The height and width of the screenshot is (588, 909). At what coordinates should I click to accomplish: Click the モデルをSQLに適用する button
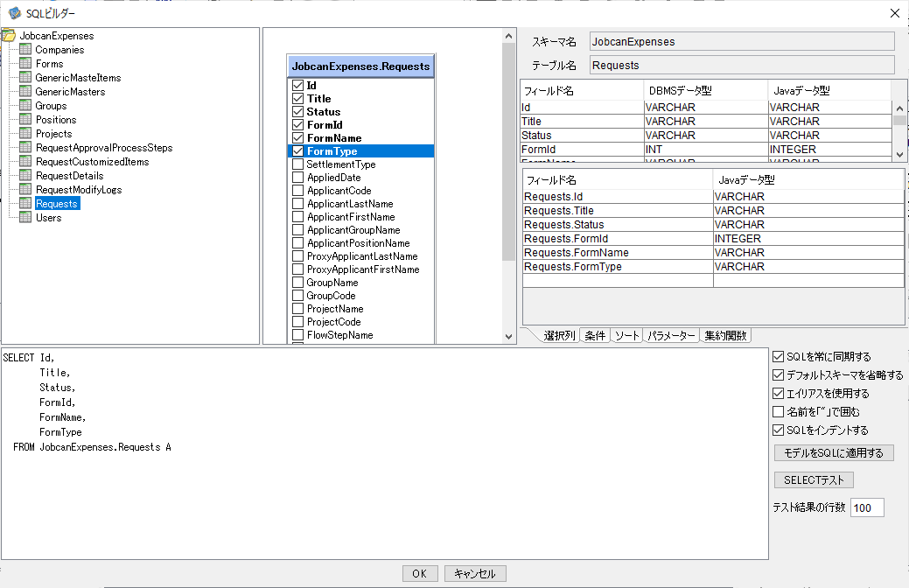tap(834, 453)
